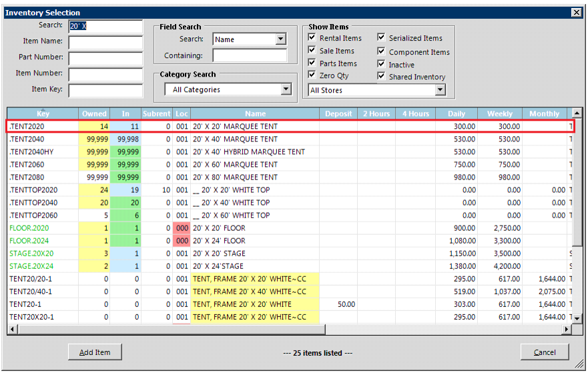Toggle the Inactive items checkbox
Viewport: 588px width, 373px height.
point(382,64)
